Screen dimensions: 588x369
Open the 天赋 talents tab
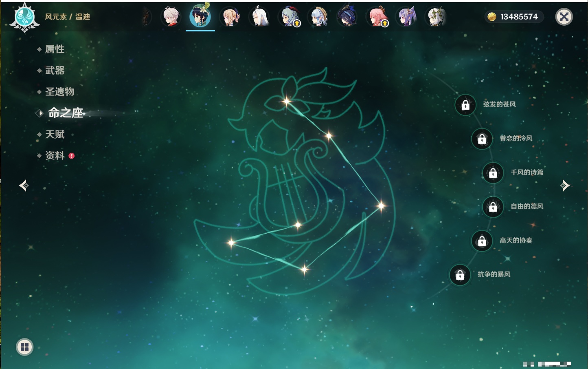point(55,134)
